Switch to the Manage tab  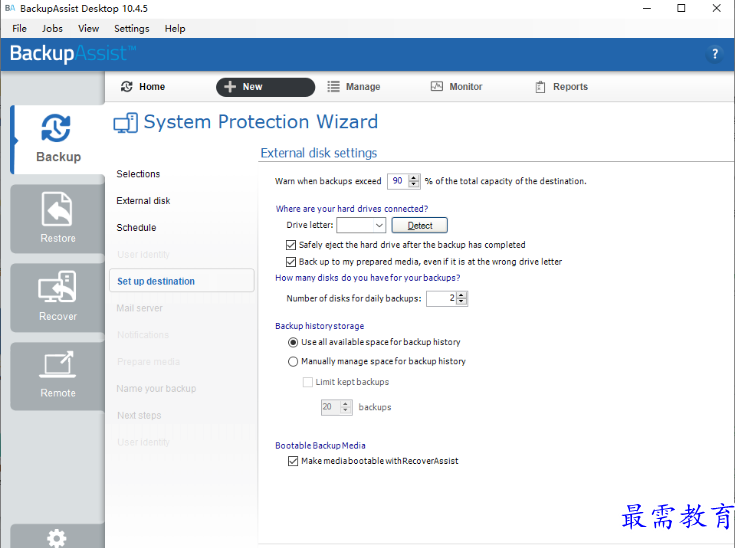click(354, 87)
